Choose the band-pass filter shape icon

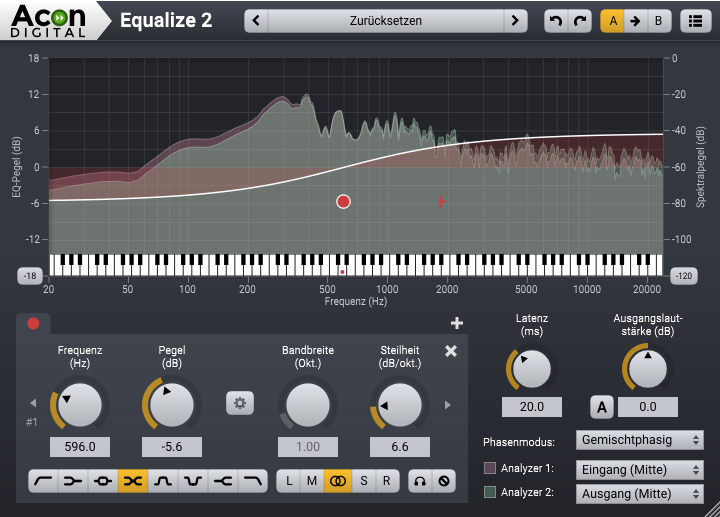coord(163,481)
